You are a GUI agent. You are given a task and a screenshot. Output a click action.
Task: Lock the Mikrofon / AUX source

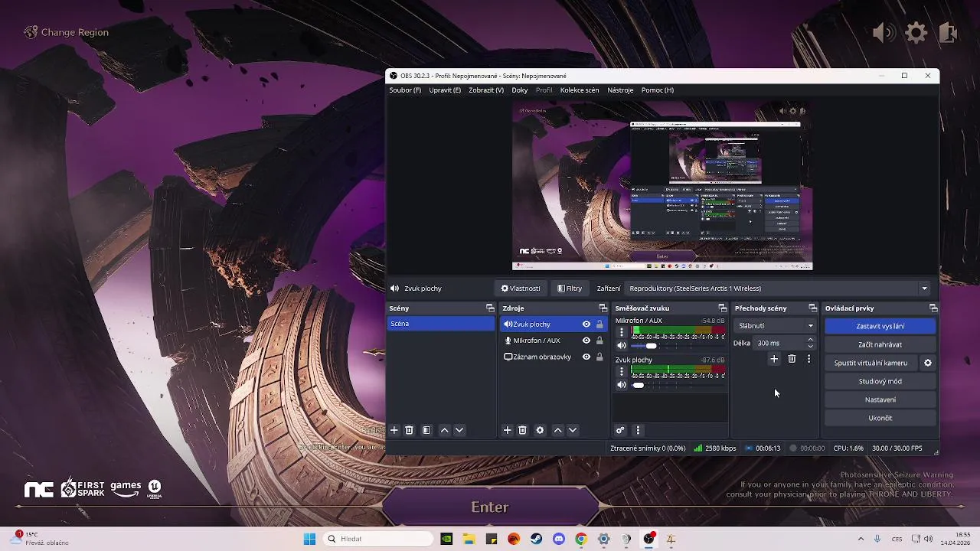(x=599, y=341)
